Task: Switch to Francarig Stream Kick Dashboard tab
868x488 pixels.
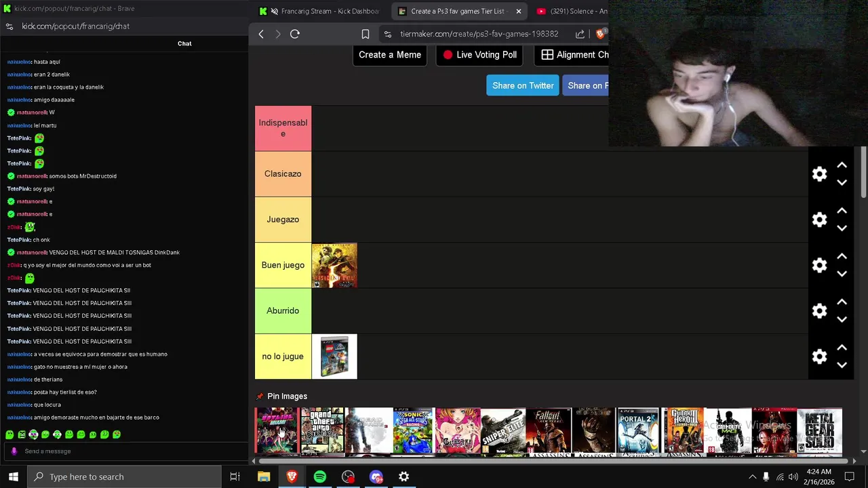Action: tap(323, 12)
